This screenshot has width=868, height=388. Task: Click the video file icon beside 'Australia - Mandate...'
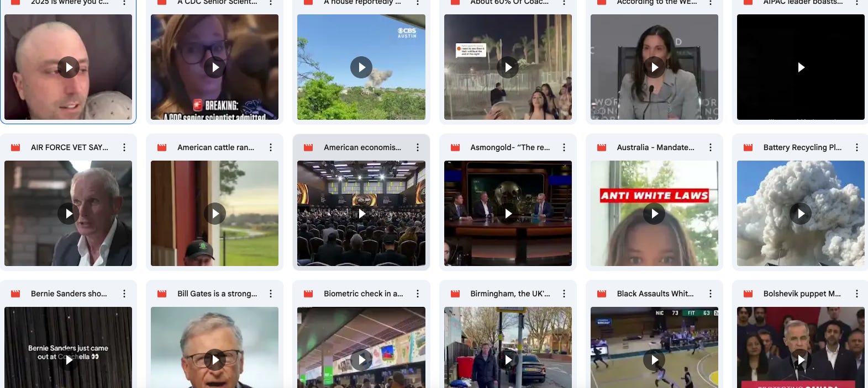(602, 147)
